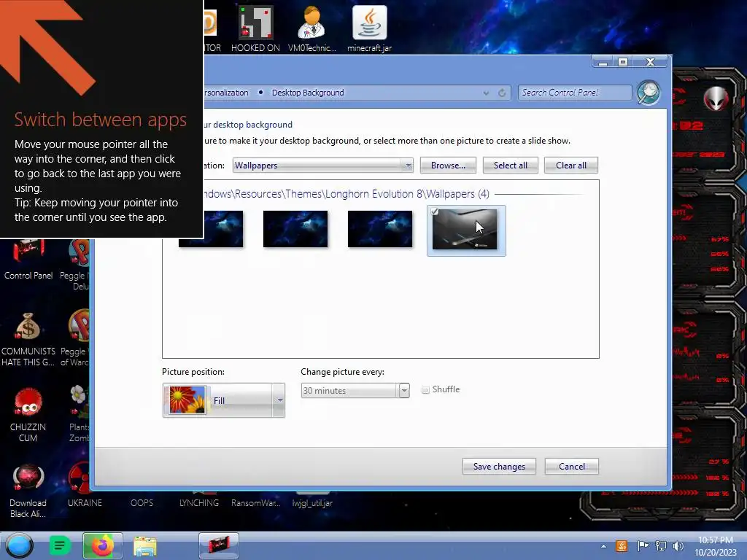This screenshot has height=560, width=747.
Task: Open the lwjgl_util.jar desktop file
Action: tap(312, 501)
